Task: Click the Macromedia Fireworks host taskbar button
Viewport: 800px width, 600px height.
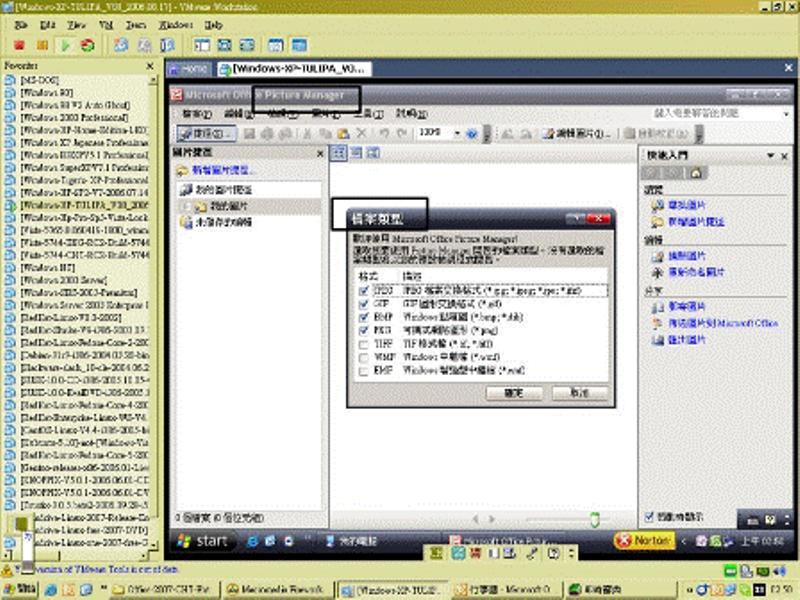Action: click(276, 589)
